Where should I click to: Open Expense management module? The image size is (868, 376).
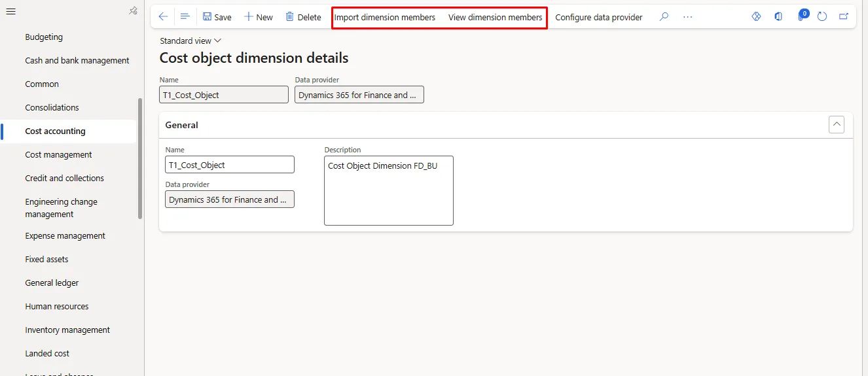pyautogui.click(x=65, y=236)
